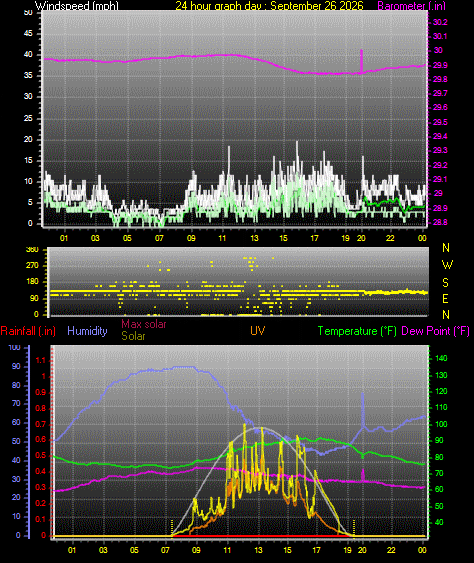Screen dimensions: 474x563
Task: Click the W wind direction label
Action: [x=447, y=265]
